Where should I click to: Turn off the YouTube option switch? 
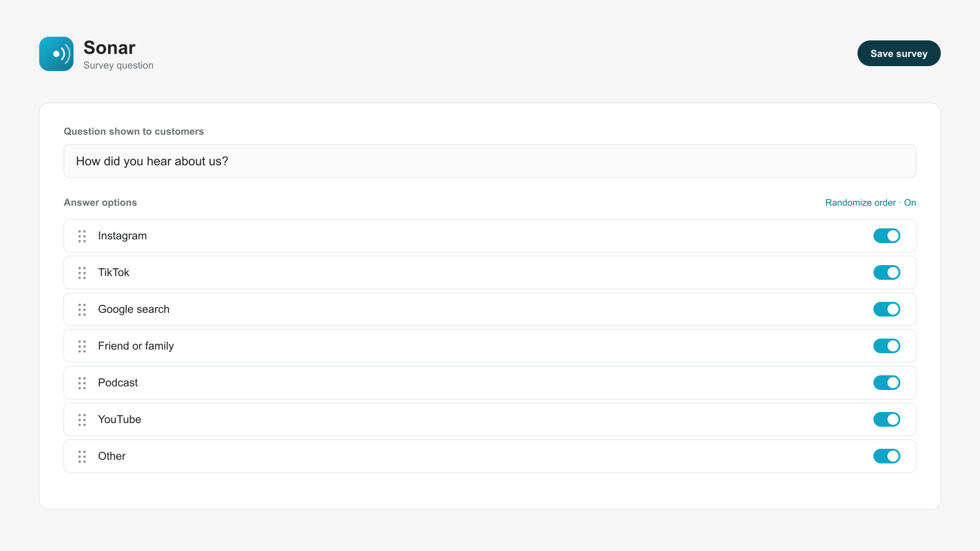pyautogui.click(x=887, y=419)
